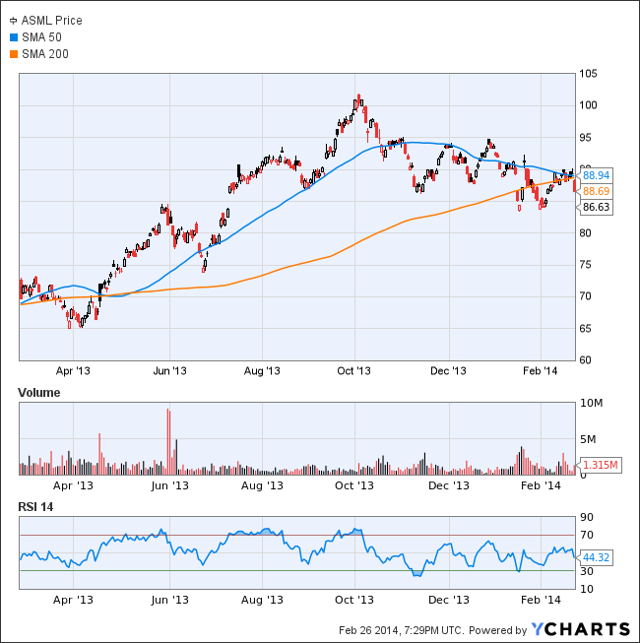Click the 65 price axis label
This screenshot has width=640, height=643.
[585, 328]
